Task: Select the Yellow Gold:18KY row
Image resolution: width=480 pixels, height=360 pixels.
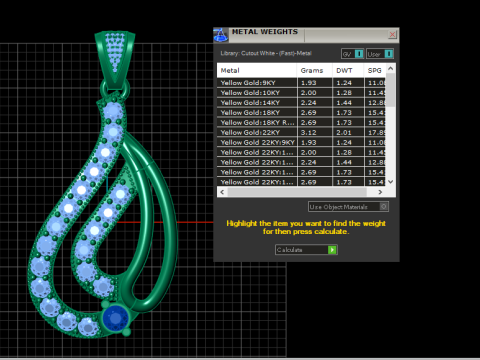Action: (301, 113)
